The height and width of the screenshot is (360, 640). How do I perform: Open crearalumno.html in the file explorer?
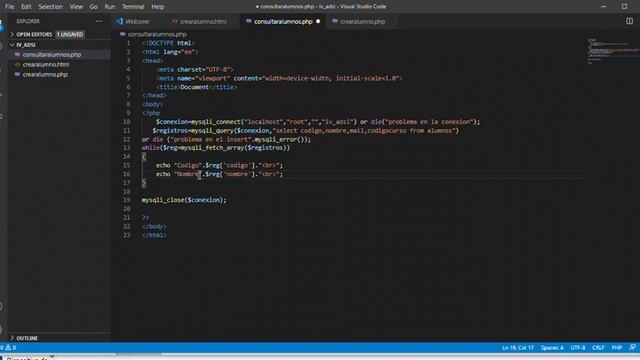[46, 64]
